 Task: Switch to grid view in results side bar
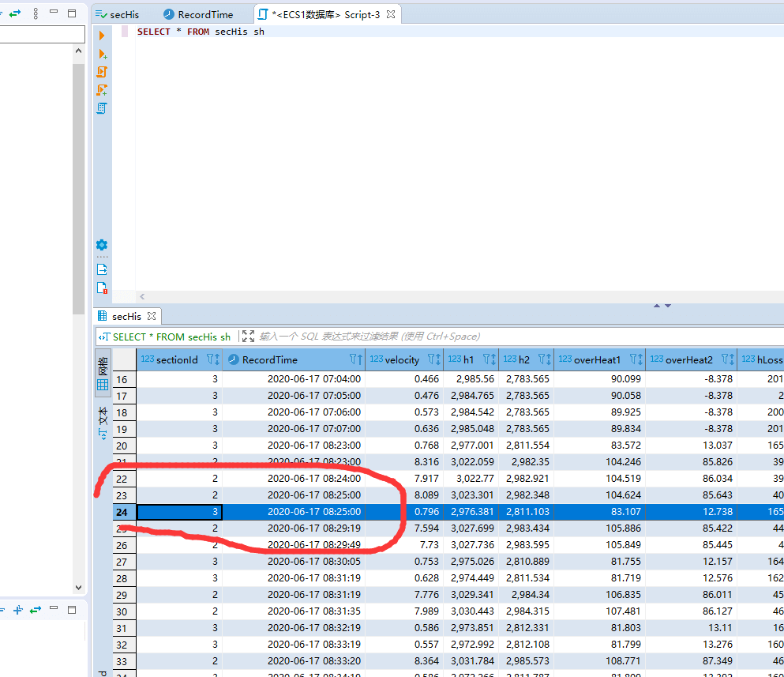coord(103,377)
